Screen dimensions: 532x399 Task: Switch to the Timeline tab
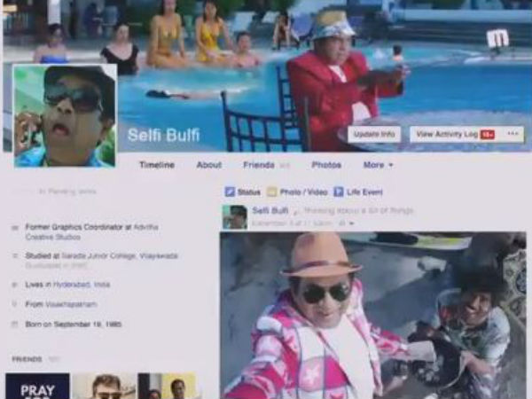156,165
